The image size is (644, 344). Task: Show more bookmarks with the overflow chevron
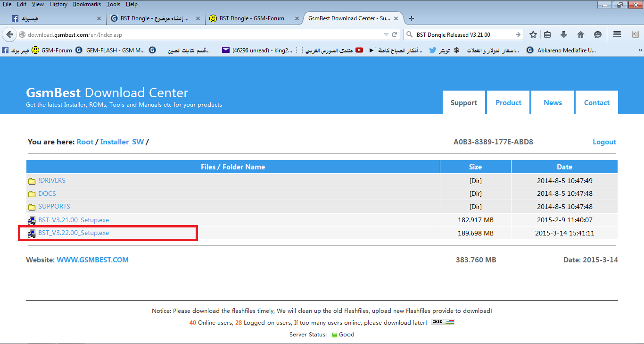pos(640,50)
